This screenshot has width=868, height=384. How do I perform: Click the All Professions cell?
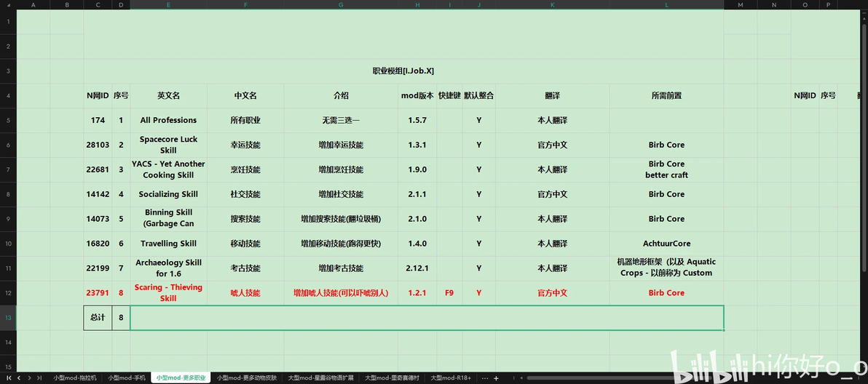click(x=168, y=120)
